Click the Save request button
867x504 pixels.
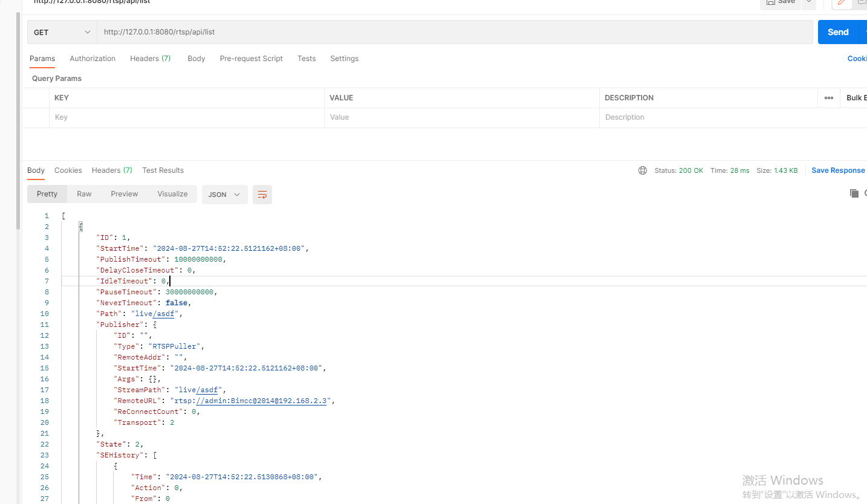(780, 2)
